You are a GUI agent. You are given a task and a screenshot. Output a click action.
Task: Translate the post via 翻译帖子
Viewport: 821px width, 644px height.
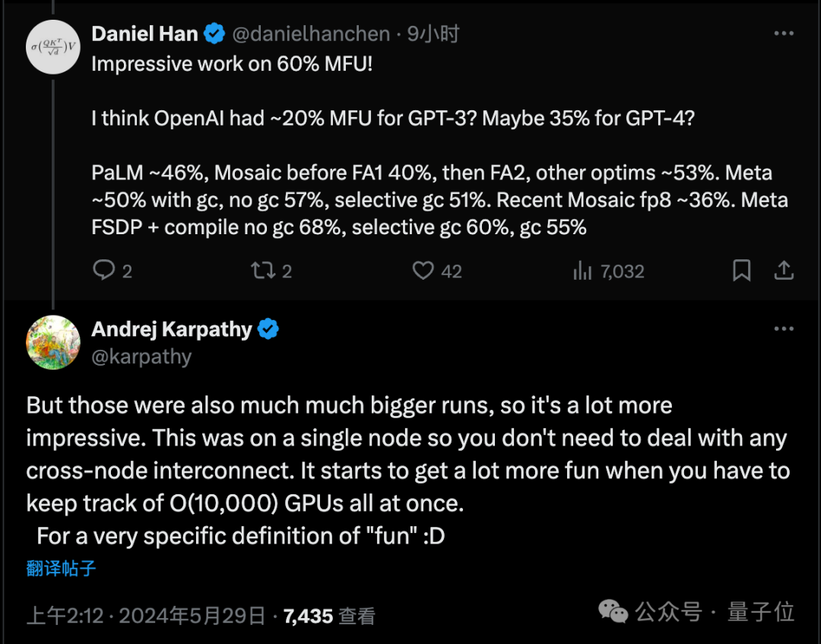[61, 568]
